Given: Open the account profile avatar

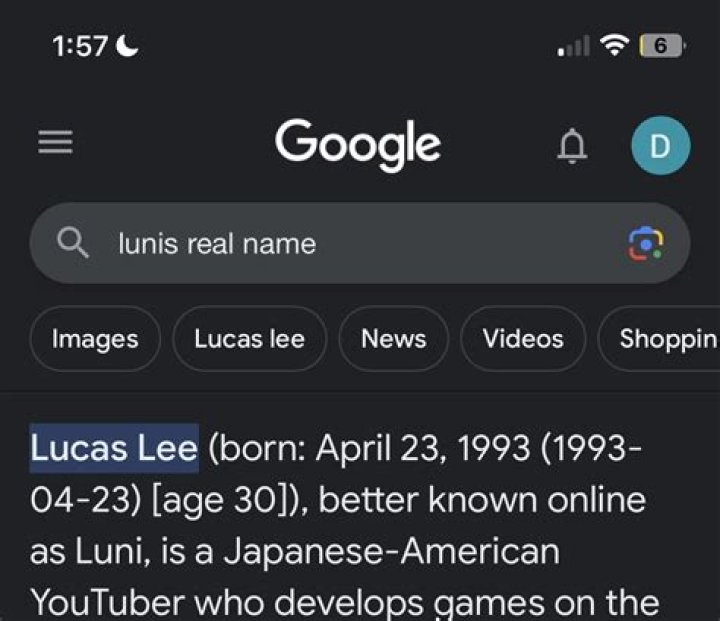Looking at the screenshot, I should click(660, 146).
